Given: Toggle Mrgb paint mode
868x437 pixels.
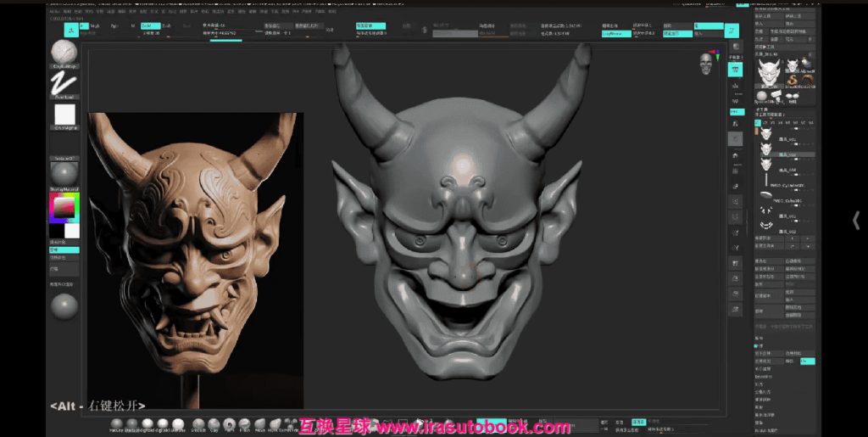Looking at the screenshot, I should 95,26.
